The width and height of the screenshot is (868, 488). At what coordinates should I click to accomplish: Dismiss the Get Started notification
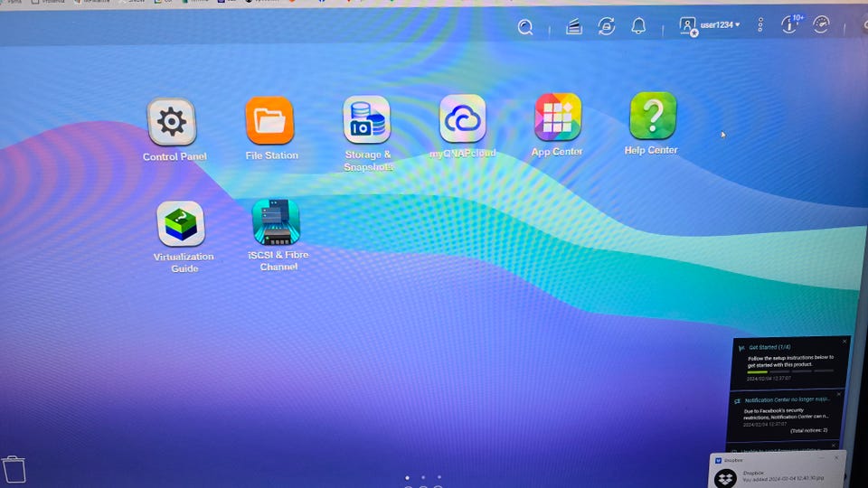844,342
